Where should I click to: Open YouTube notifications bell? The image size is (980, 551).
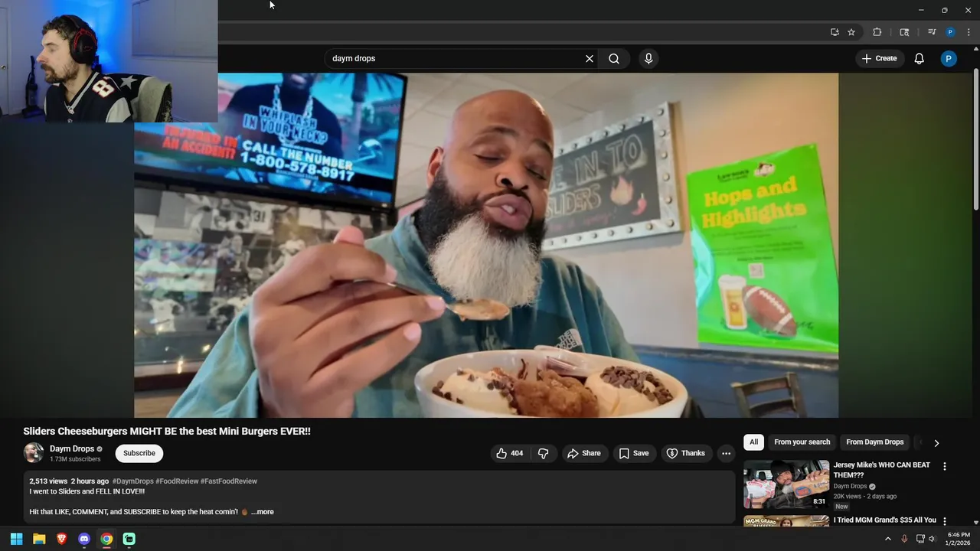click(920, 58)
